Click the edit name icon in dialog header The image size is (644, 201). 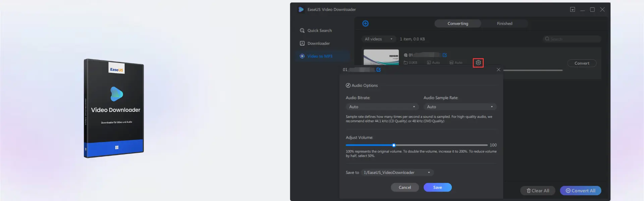click(379, 70)
